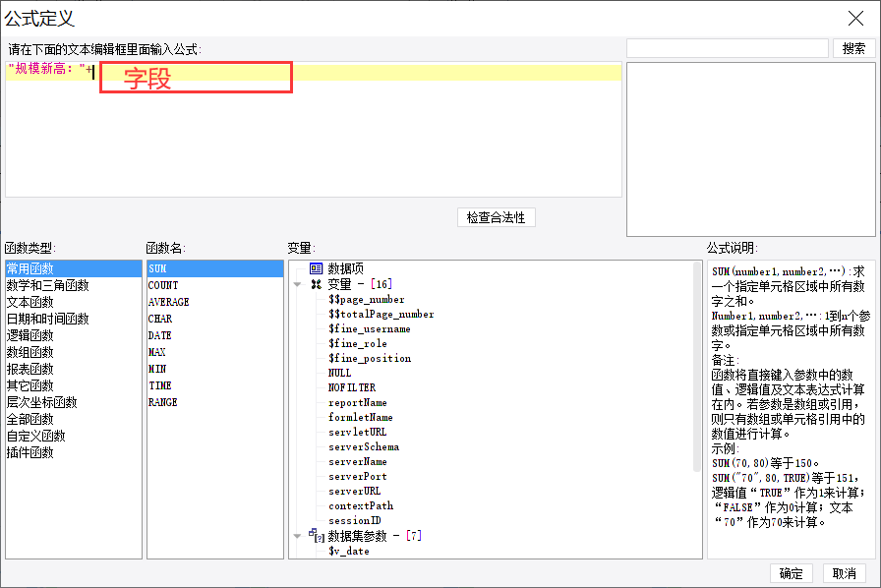The image size is (881, 588).
Task: Select the 数据项 tree item label
Action: tap(345, 268)
